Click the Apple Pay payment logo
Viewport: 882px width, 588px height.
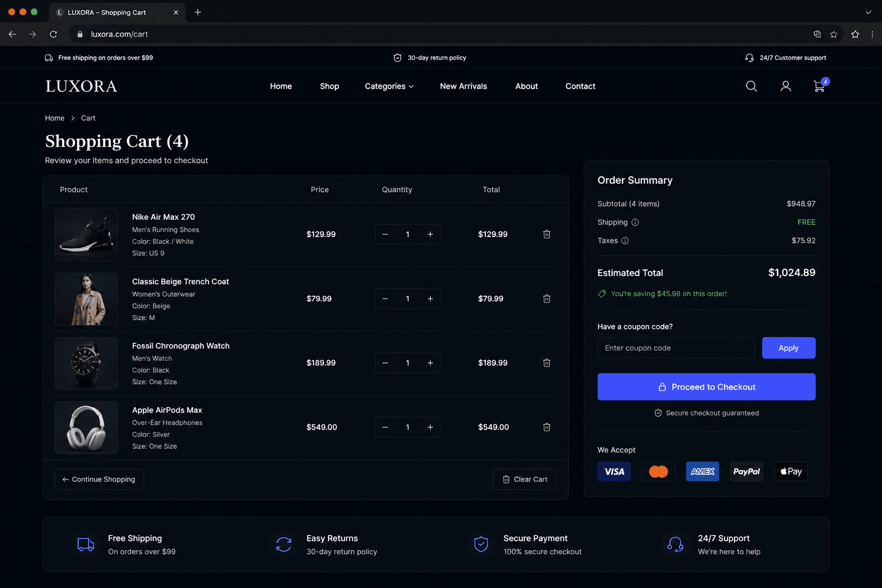791,471
